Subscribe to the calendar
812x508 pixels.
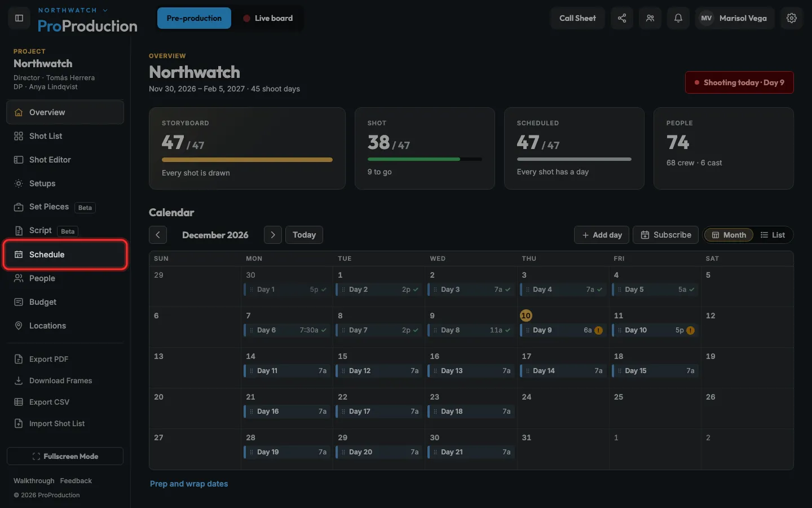[666, 235]
